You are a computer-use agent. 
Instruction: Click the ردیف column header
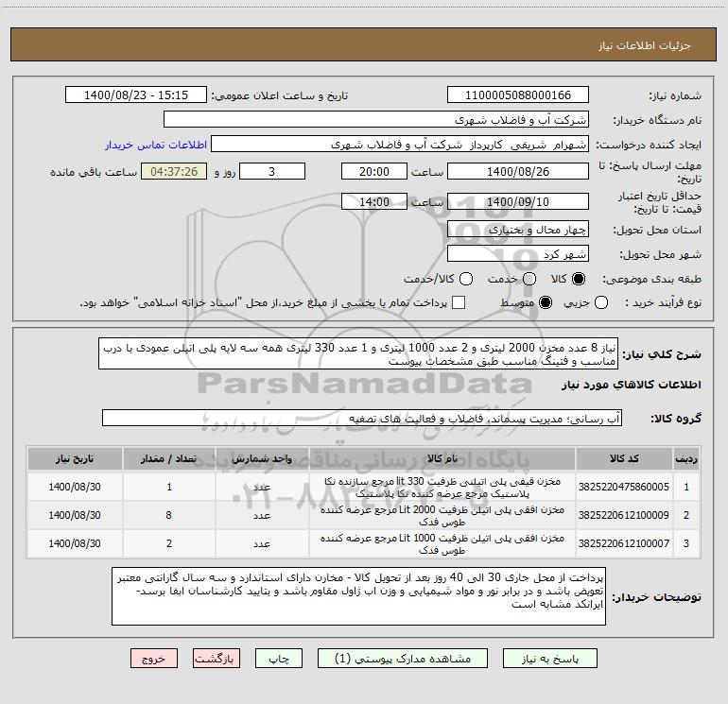pos(686,458)
